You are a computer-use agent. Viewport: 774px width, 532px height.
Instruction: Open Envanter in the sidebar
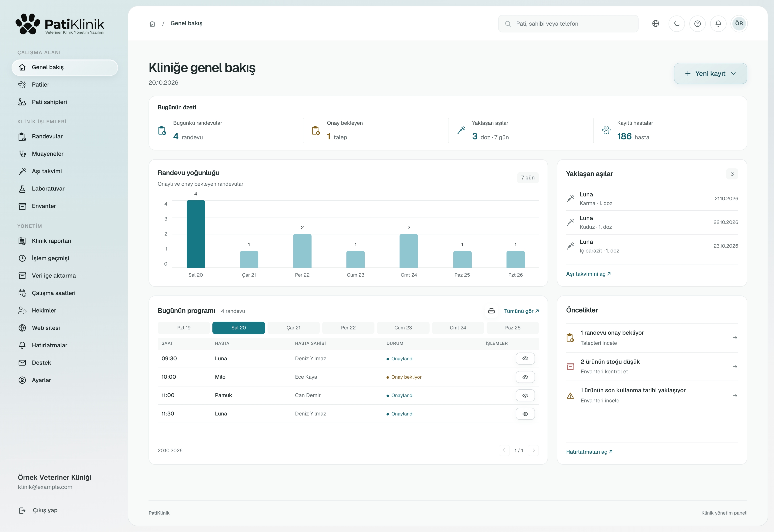tap(65, 206)
